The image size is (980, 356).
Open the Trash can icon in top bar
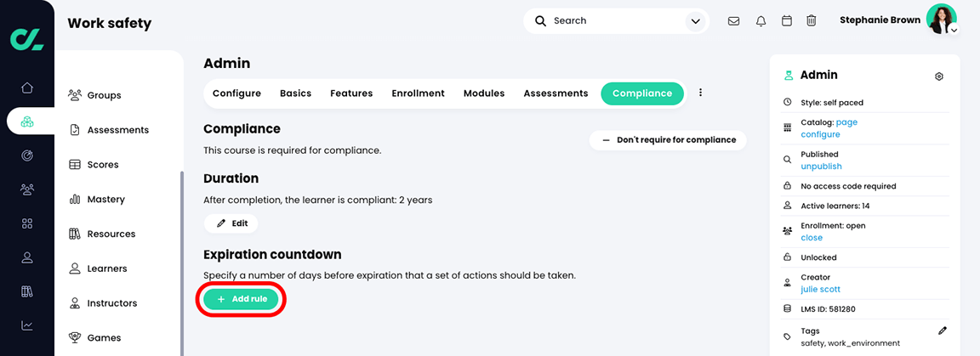812,20
